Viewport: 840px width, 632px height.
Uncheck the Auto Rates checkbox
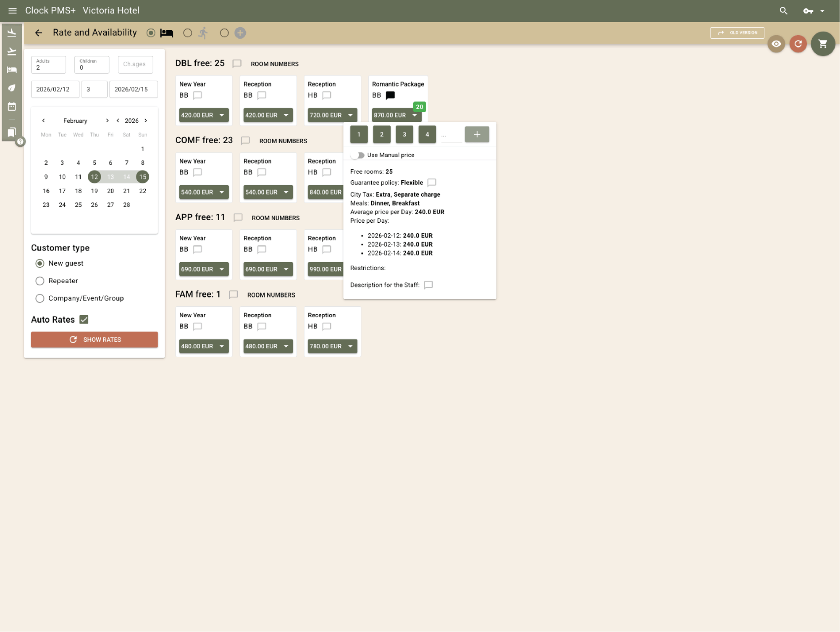(x=84, y=319)
